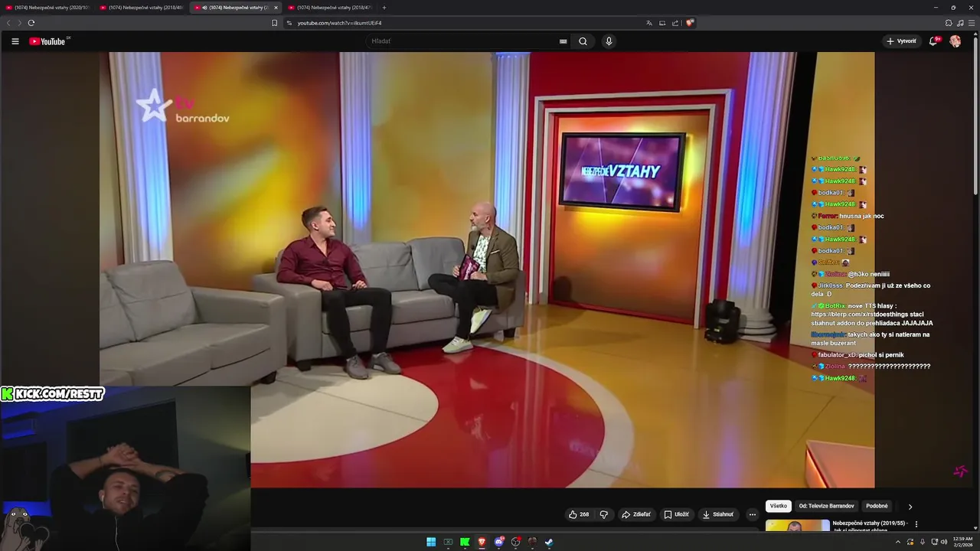Open the Kick app taskbar icon
The image size is (980, 551).
click(x=465, y=542)
